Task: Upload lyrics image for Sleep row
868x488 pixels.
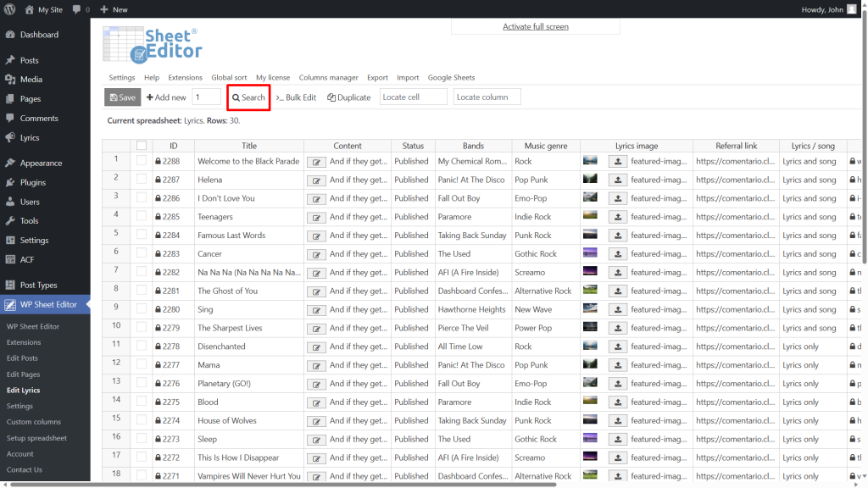Action: [x=618, y=440]
